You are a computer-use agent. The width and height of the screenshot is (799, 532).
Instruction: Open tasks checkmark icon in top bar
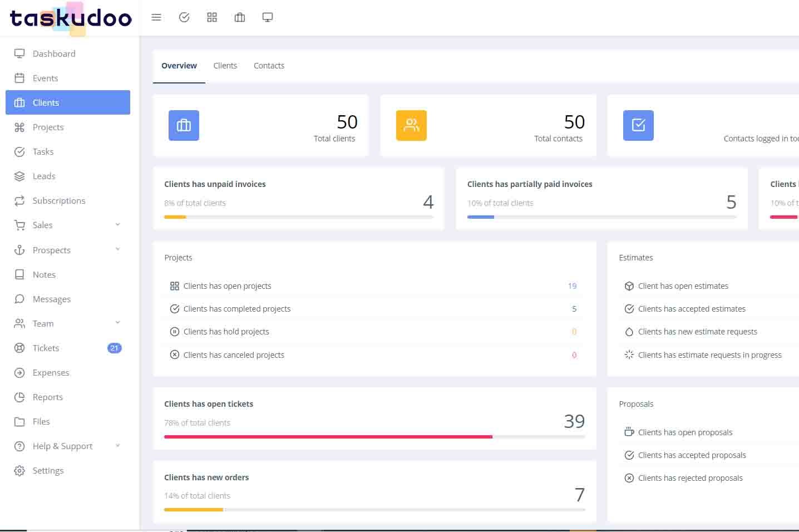pos(184,17)
